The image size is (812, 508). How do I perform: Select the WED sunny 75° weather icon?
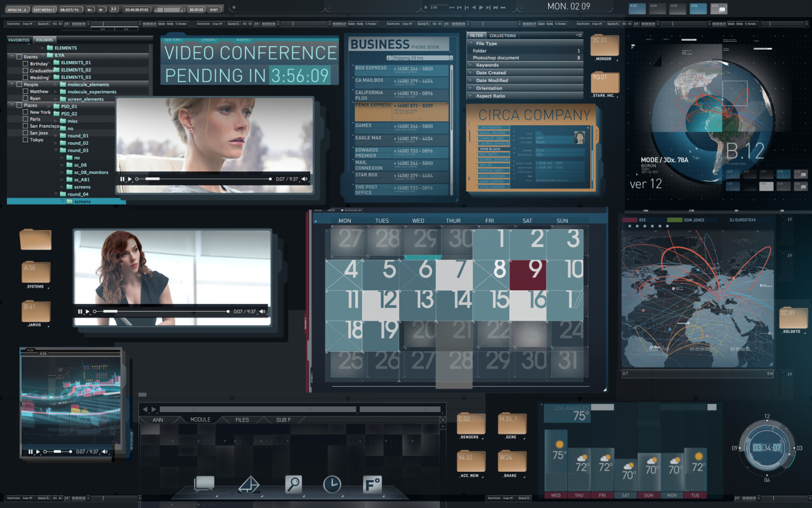pos(559,444)
